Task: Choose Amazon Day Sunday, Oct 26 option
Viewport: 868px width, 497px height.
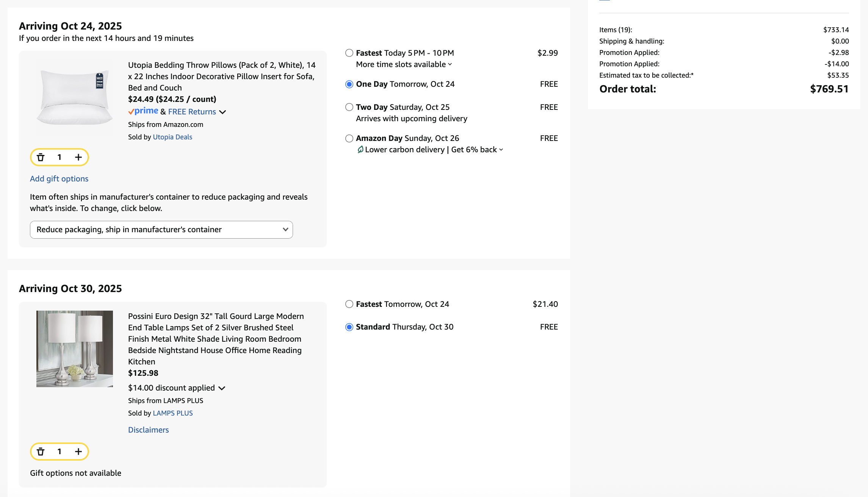Action: point(349,138)
